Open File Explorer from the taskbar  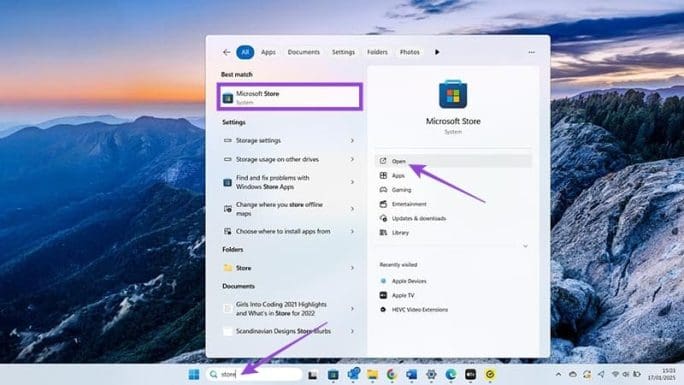pos(372,375)
